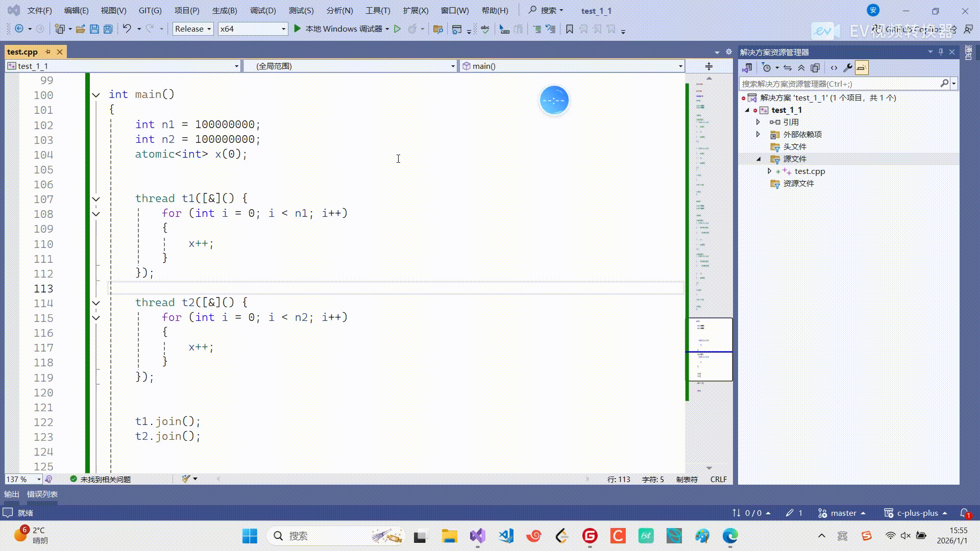The width and height of the screenshot is (980, 551).
Task: Click Collapse All in Solution Explorer toolbar
Action: (x=801, y=68)
